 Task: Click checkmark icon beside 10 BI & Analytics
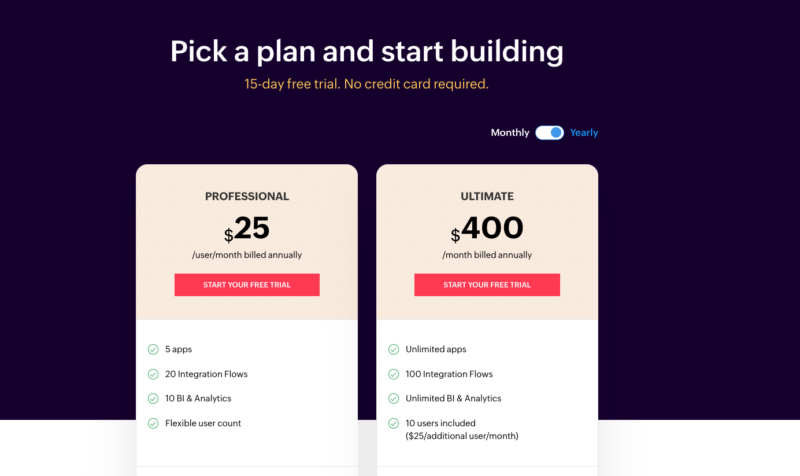tap(153, 399)
